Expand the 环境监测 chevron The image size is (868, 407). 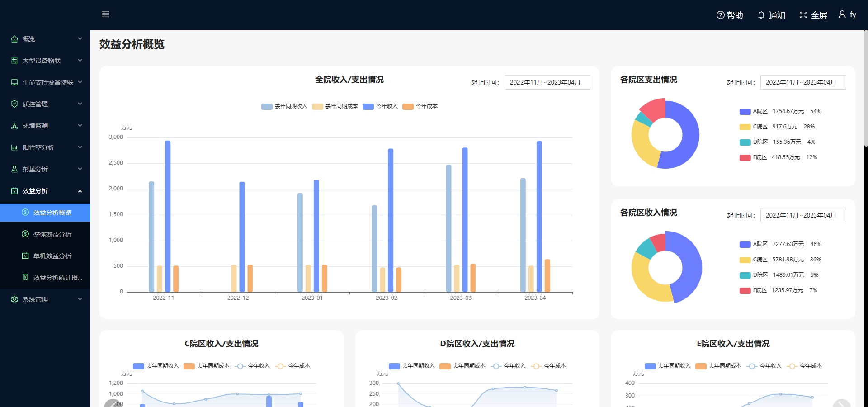(x=80, y=126)
